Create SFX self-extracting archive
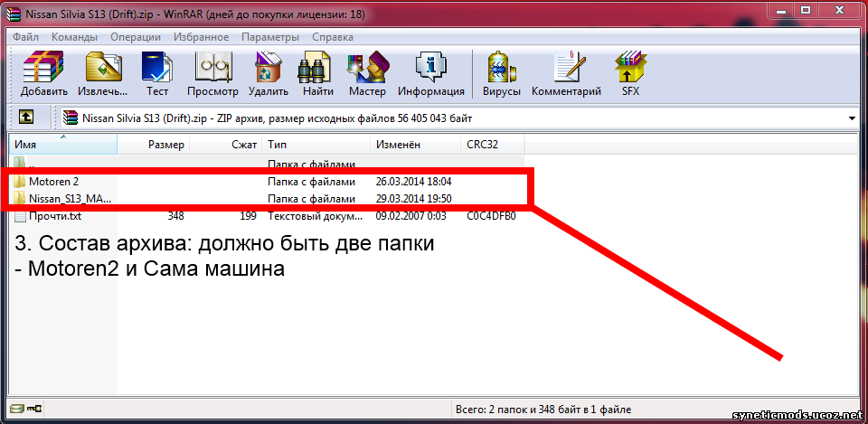 point(630,74)
